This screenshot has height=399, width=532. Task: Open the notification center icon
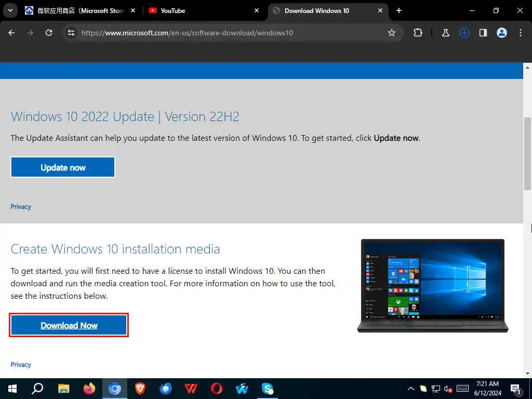pos(516,389)
